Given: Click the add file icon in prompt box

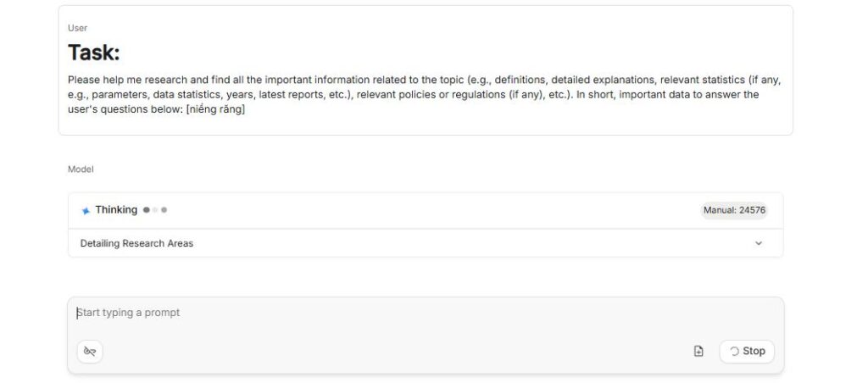Looking at the screenshot, I should (698, 352).
